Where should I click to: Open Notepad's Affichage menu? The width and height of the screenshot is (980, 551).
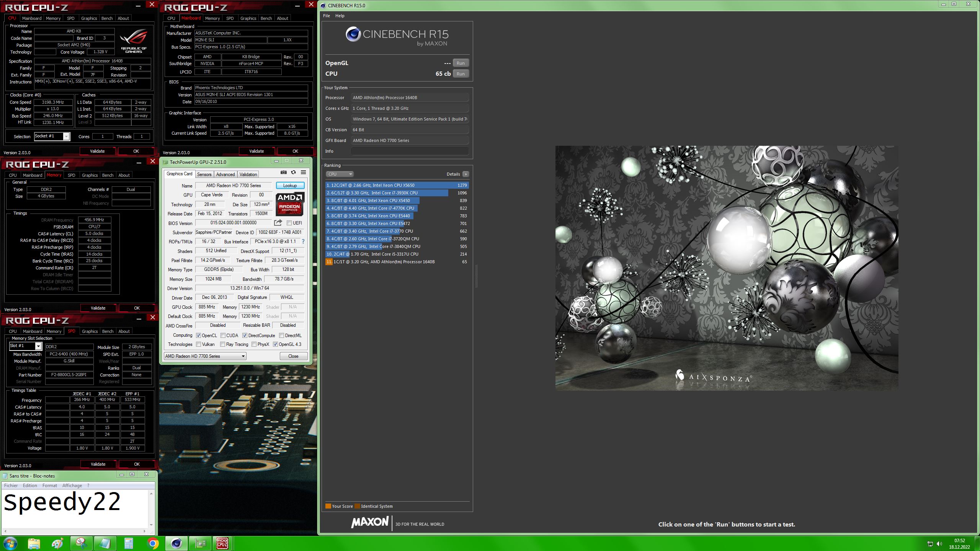click(x=72, y=485)
